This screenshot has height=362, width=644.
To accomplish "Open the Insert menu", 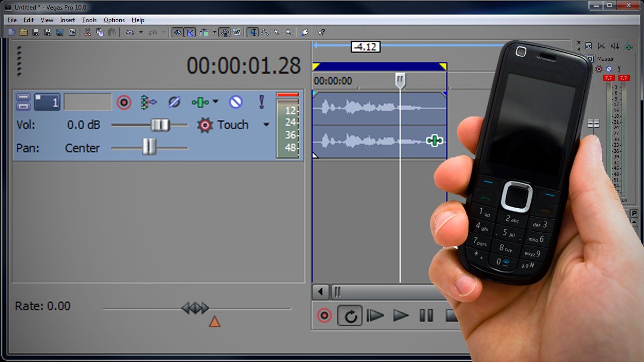I will (67, 20).
